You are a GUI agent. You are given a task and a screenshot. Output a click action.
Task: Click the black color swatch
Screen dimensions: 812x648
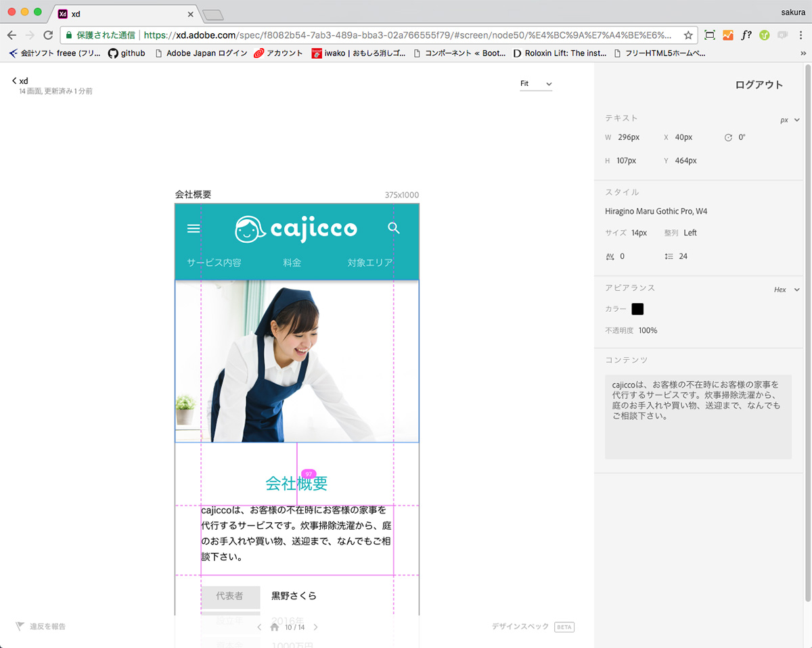(x=637, y=309)
